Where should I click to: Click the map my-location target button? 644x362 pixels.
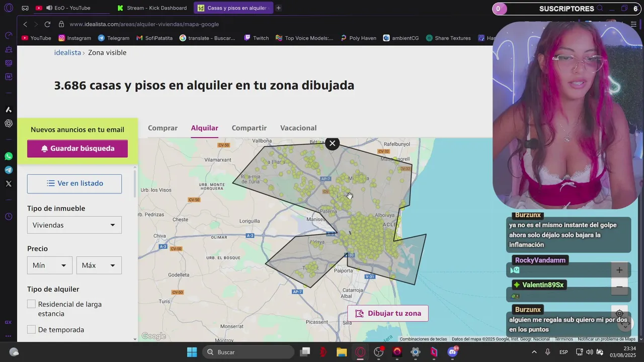[619, 313]
